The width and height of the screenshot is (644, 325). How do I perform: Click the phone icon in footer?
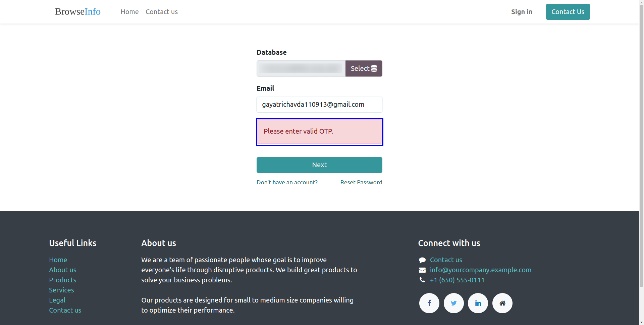tap(422, 280)
